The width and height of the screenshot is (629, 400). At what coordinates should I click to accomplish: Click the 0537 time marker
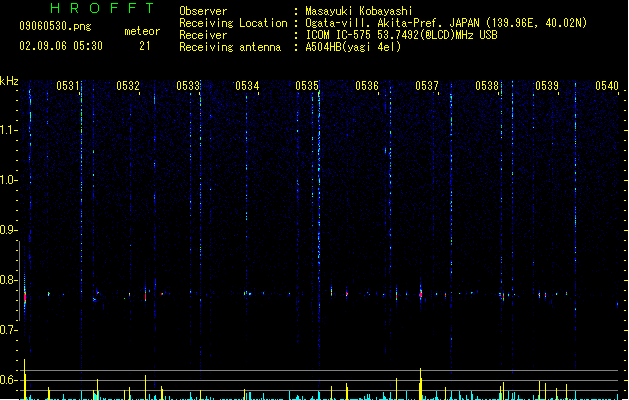(427, 86)
